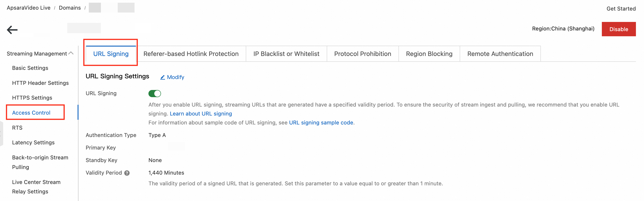Open the IP Blacklist or Whitelist tab
The width and height of the screenshot is (644, 201).
click(x=286, y=54)
